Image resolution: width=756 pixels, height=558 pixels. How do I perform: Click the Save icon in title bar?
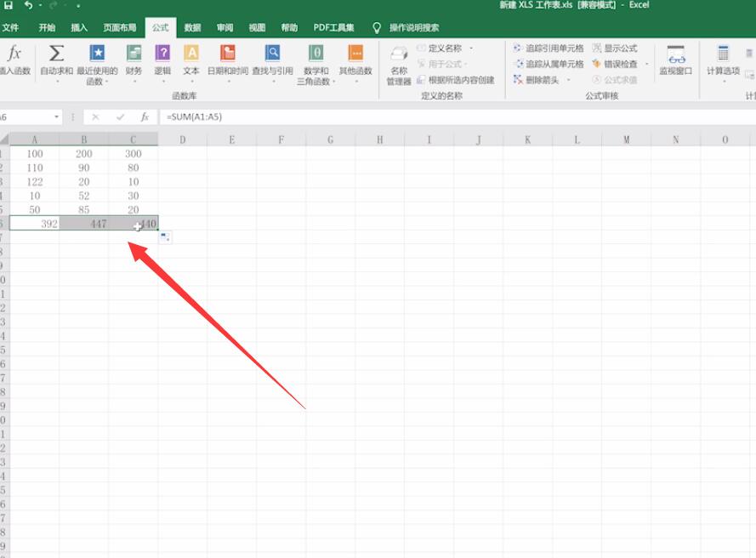(9, 5)
